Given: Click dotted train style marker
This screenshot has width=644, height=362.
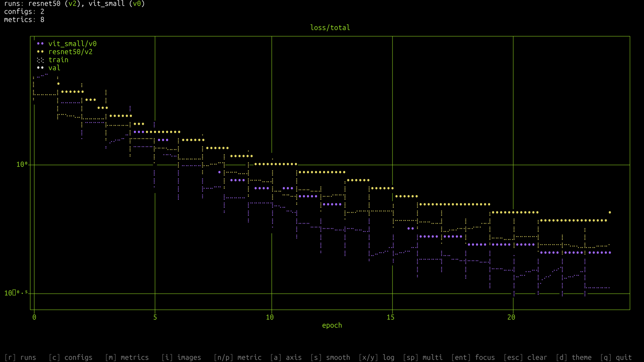Looking at the screenshot, I should [x=40, y=60].
